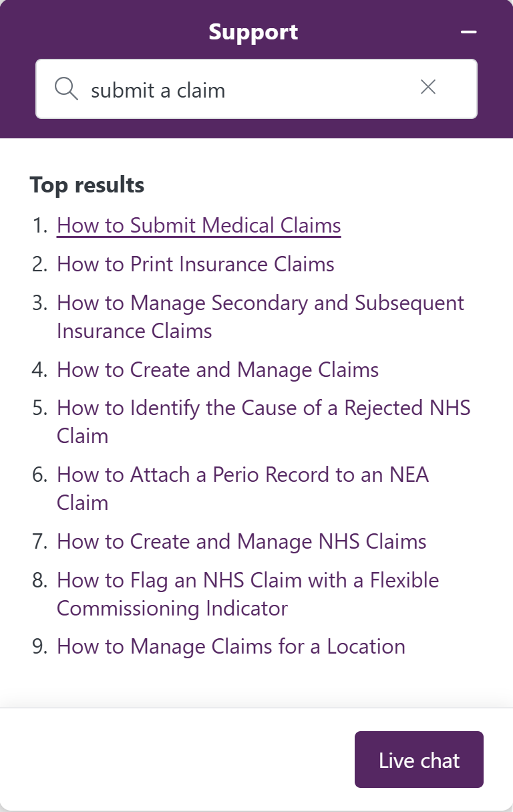Click the 'Top results' heading
Screen dimensions: 513x812
click(87, 184)
